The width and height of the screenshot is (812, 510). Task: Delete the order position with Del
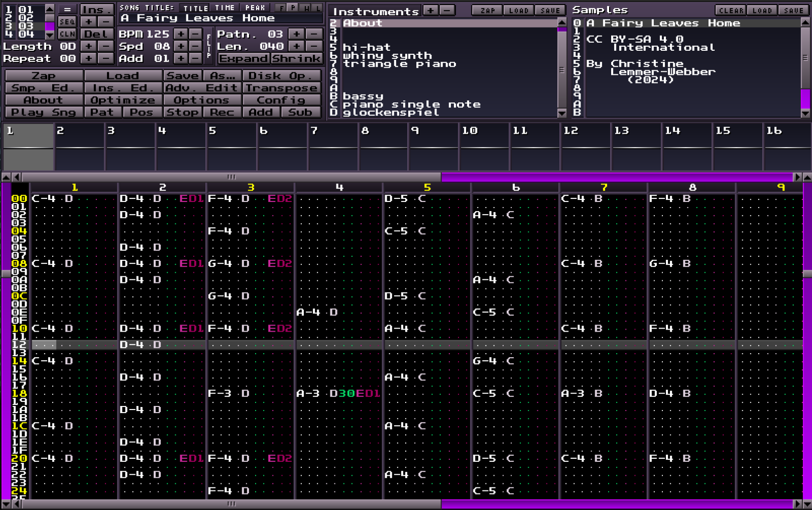point(96,34)
